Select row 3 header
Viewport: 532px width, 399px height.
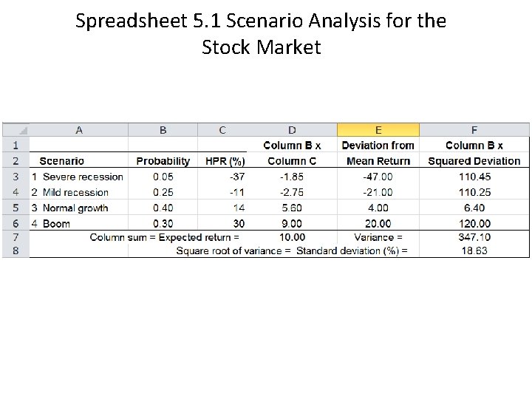[16, 177]
